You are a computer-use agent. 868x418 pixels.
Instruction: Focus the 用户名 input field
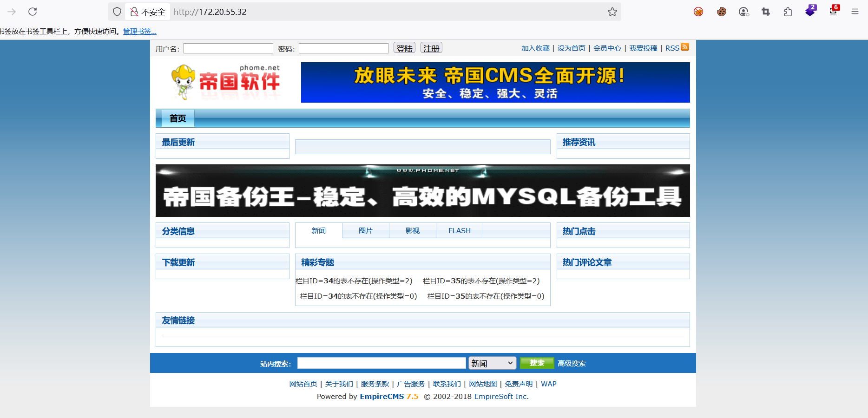(228, 48)
